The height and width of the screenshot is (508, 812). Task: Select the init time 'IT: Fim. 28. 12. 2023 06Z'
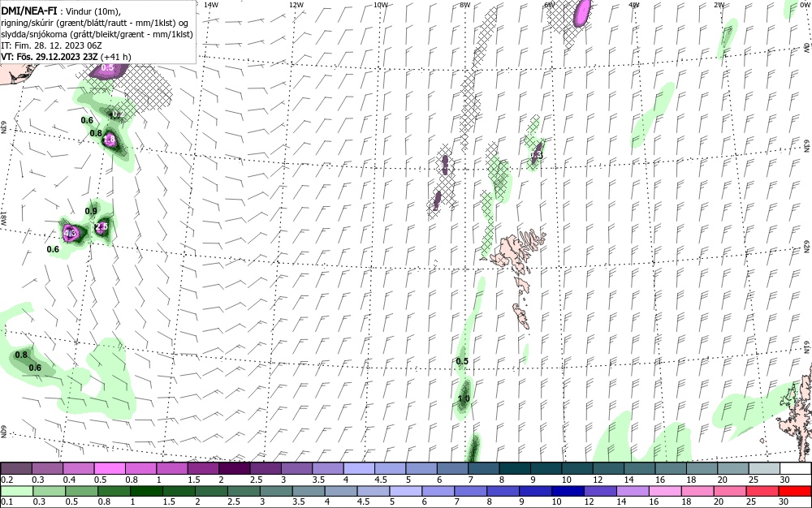[51, 45]
